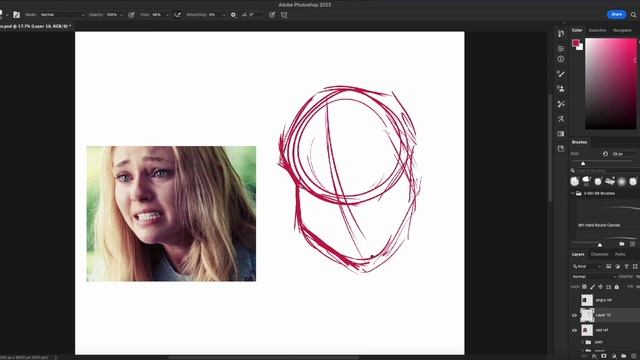The image size is (640, 360).
Task: Filter layers by type layers icon
Action: tap(626, 267)
